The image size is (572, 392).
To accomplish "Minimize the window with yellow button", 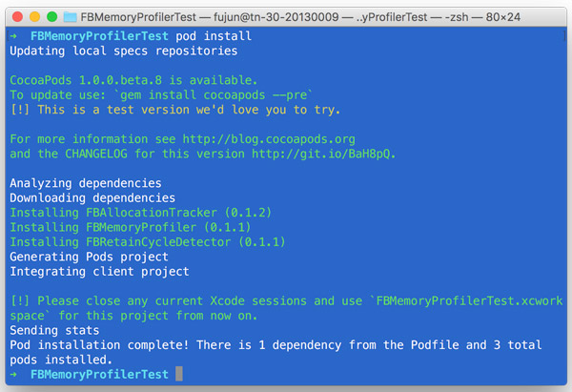I will (34, 17).
